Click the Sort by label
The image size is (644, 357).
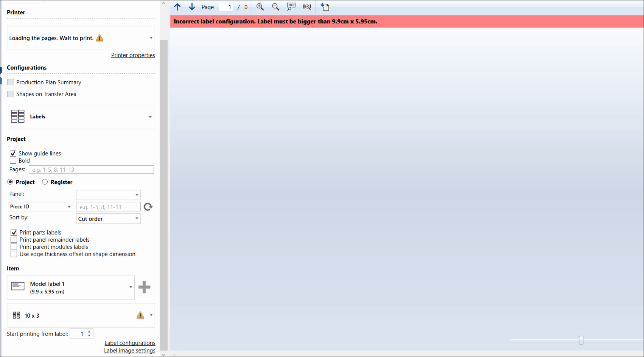[19, 217]
